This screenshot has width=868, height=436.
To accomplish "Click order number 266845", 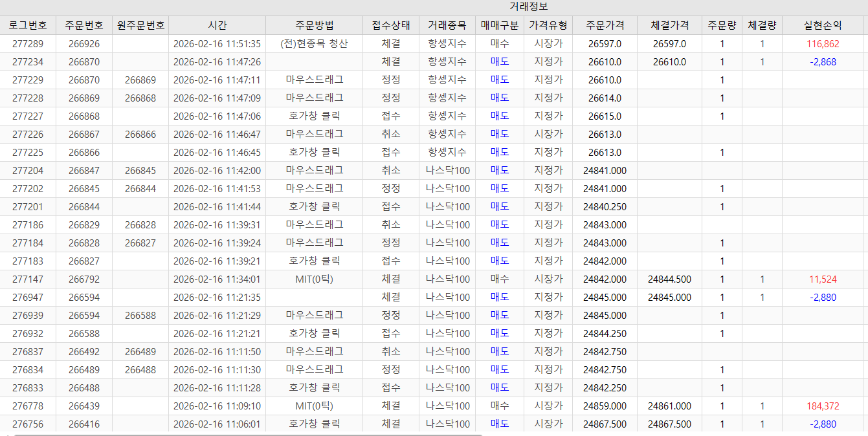I will click(x=84, y=189).
